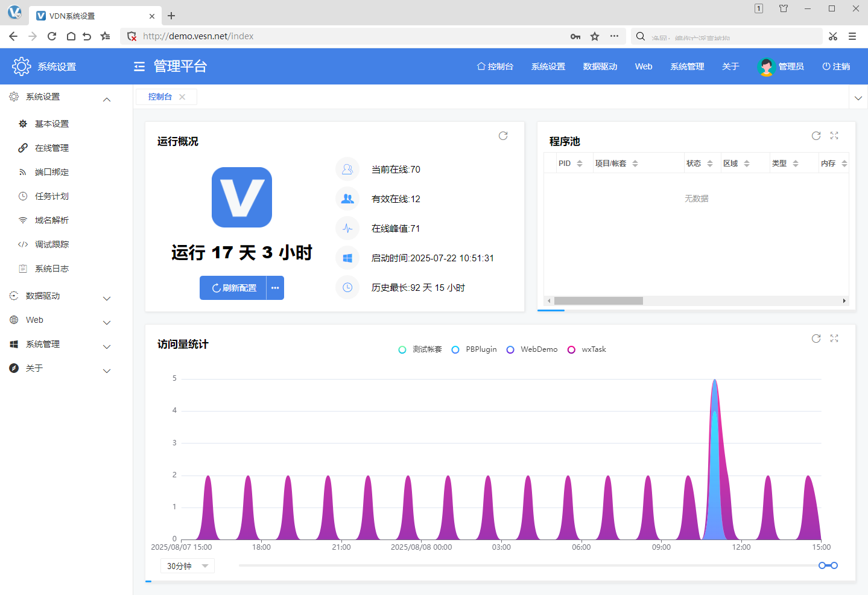Open 系统管理 in the top navigation
The image size is (868, 595).
(x=687, y=66)
